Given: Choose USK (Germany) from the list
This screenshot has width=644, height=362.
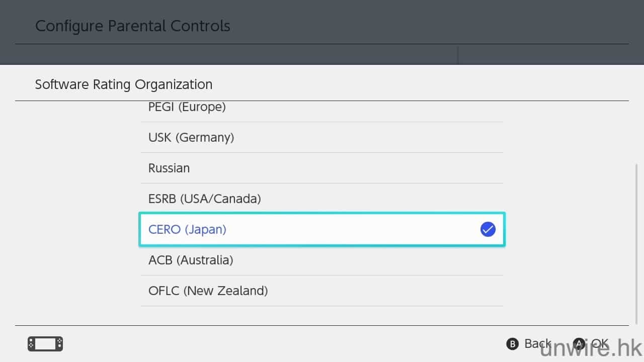Looking at the screenshot, I should point(191,137).
